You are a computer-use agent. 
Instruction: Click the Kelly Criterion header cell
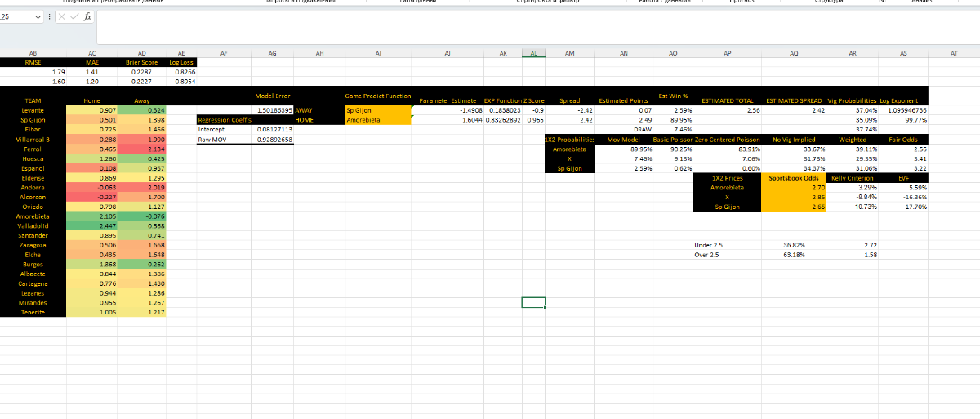[853, 177]
